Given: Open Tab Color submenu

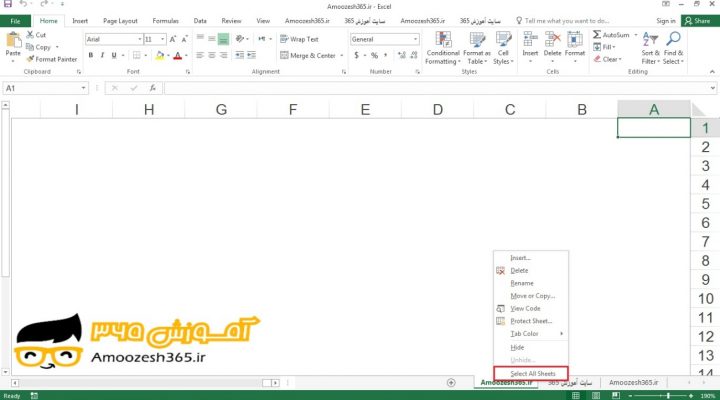Looking at the screenshot, I should click(531, 334).
